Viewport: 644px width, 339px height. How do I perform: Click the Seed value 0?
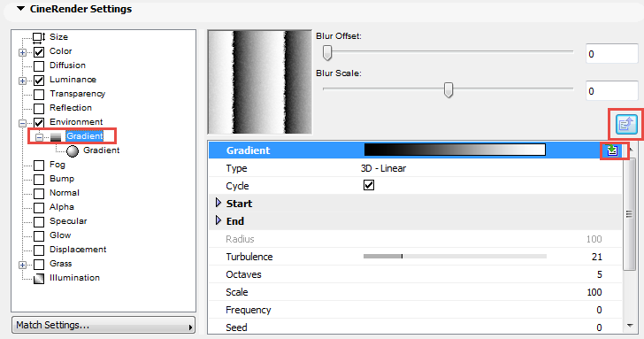pos(599,327)
